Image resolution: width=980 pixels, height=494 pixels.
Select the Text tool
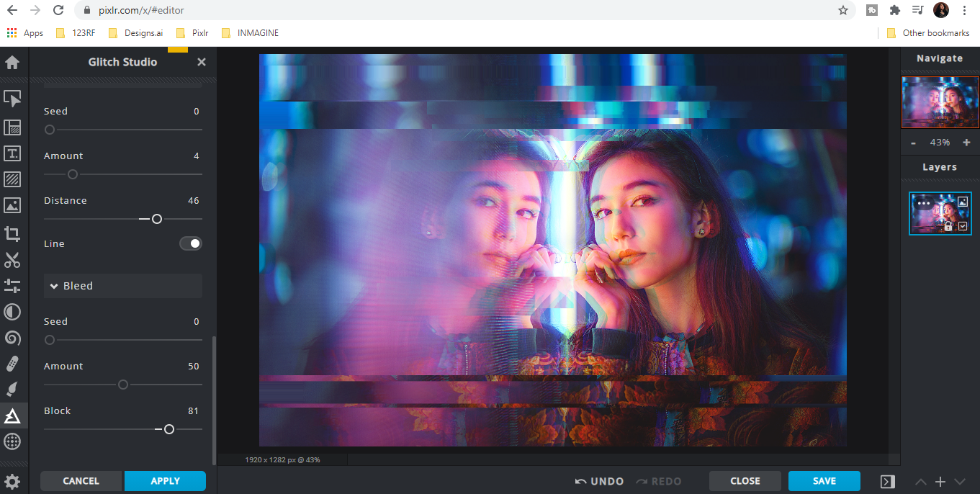point(12,153)
